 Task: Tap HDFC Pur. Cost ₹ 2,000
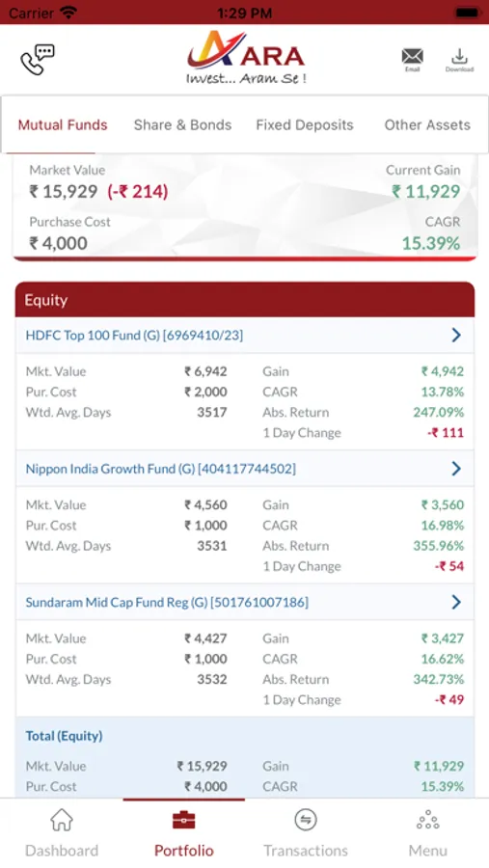pyautogui.click(x=205, y=392)
